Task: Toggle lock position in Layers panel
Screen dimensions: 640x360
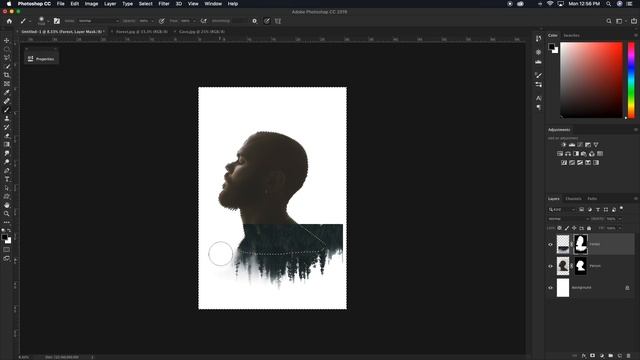Action: [x=574, y=228]
